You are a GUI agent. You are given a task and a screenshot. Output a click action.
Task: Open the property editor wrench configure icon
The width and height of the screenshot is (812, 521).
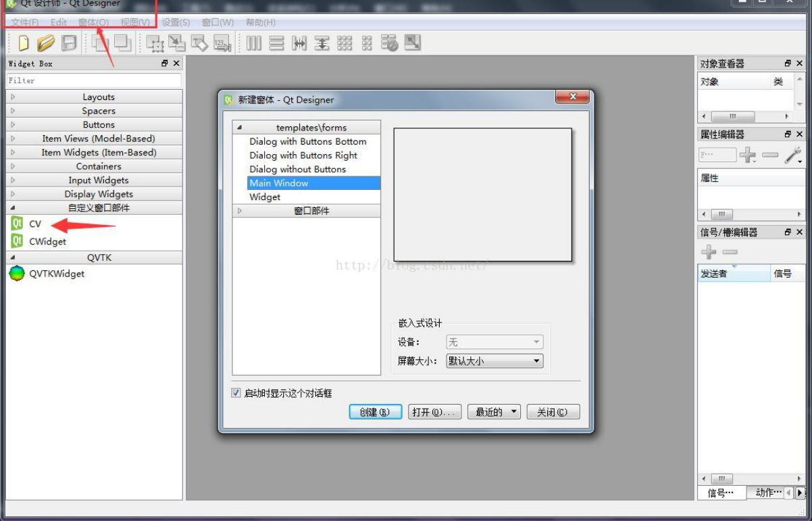[793, 155]
